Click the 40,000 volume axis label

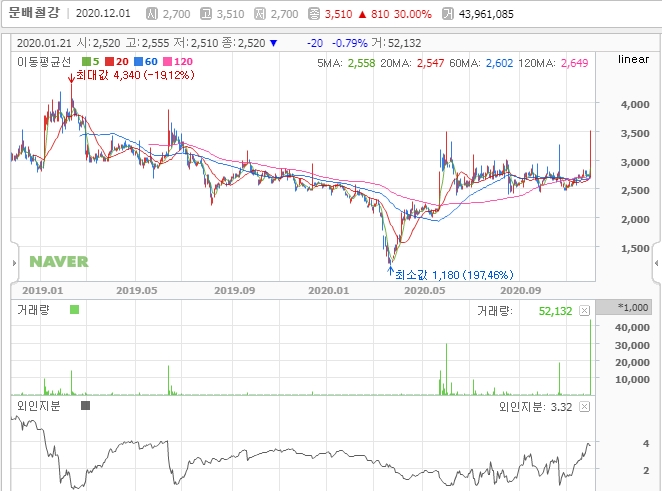pos(632,327)
